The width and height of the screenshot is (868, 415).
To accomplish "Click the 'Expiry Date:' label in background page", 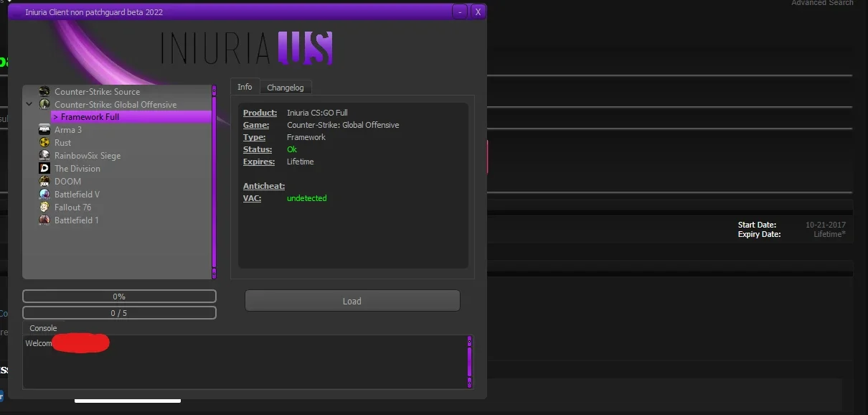I will point(759,234).
